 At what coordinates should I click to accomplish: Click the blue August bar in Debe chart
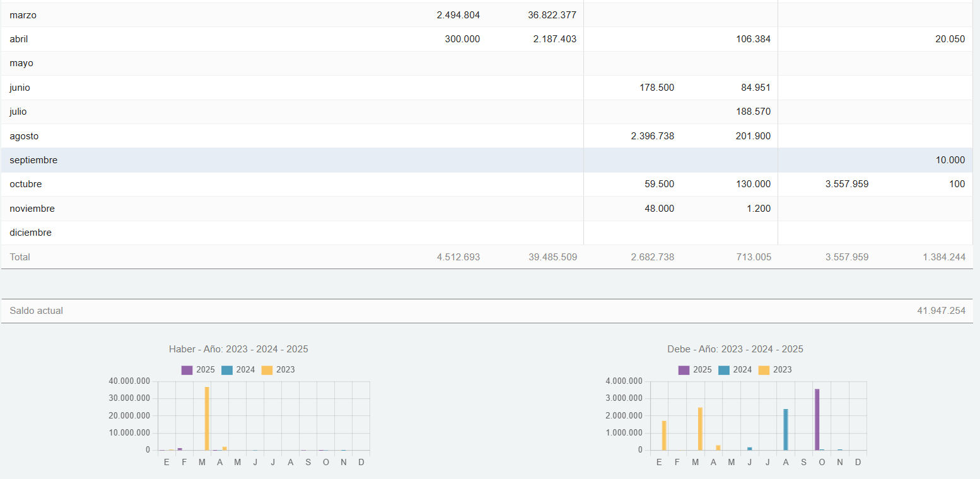[786, 429]
